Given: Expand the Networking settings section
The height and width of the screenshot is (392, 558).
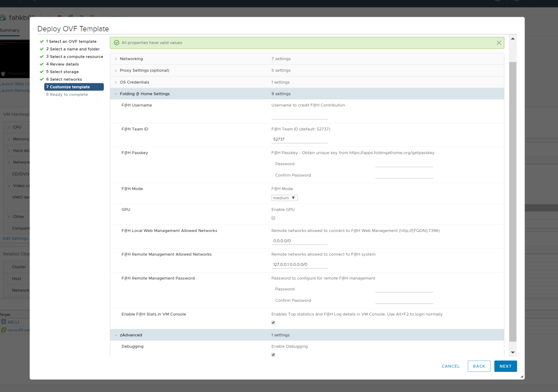Looking at the screenshot, I should pos(116,59).
